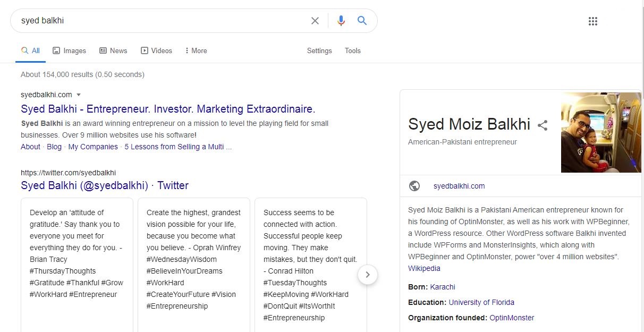Viewport: 644px width, 332px height.
Task: Open the Syed Balkhi Twitter result
Action: [x=105, y=185]
